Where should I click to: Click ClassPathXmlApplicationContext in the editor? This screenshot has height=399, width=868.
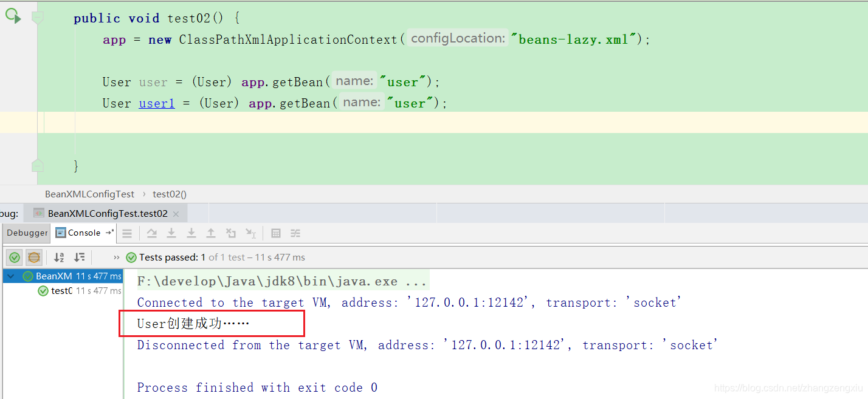click(288, 39)
